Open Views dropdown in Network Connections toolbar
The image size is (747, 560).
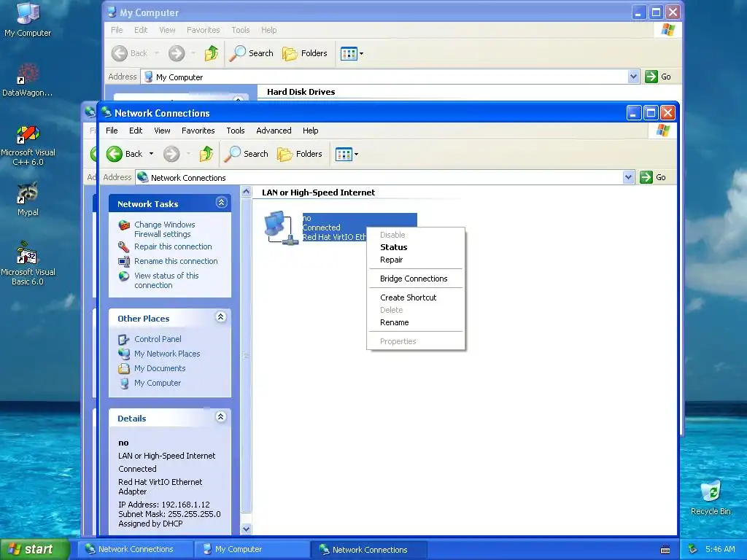pos(347,154)
